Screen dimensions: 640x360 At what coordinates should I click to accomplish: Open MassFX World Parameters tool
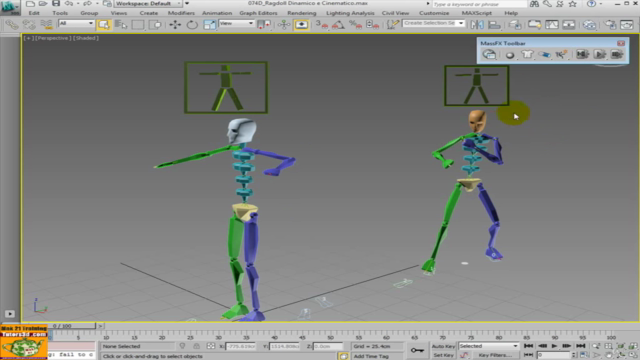click(489, 54)
